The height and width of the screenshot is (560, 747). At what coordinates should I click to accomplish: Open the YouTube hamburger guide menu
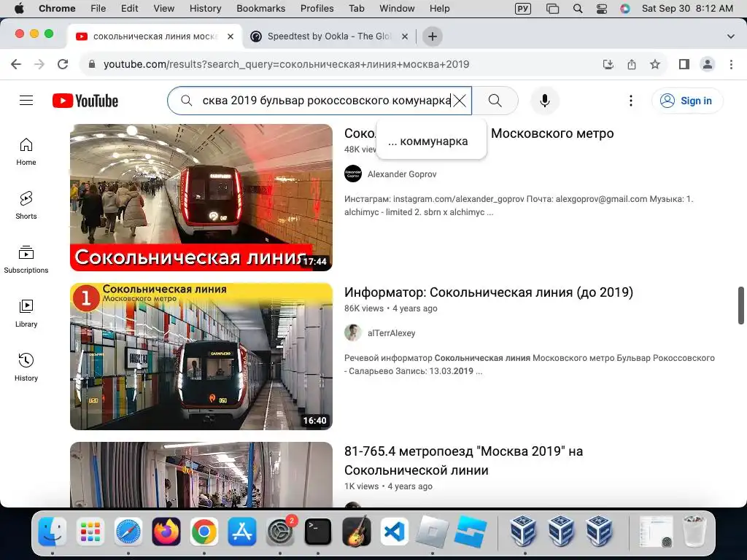(x=26, y=101)
